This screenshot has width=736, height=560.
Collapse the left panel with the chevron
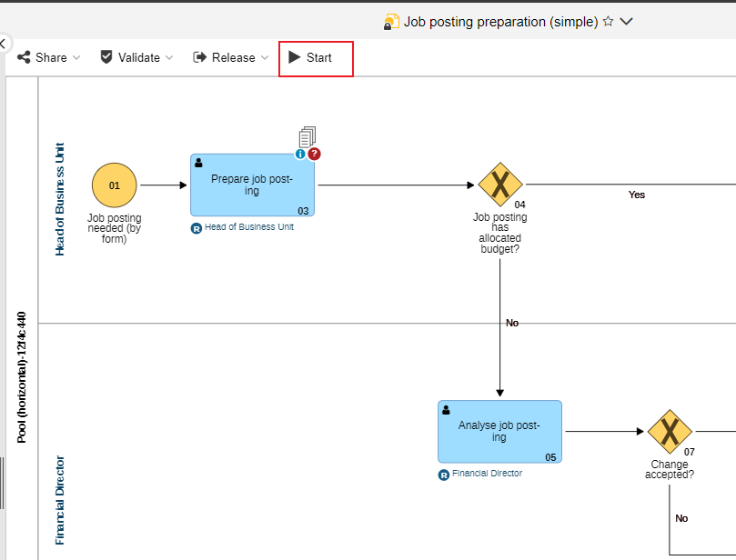point(5,43)
